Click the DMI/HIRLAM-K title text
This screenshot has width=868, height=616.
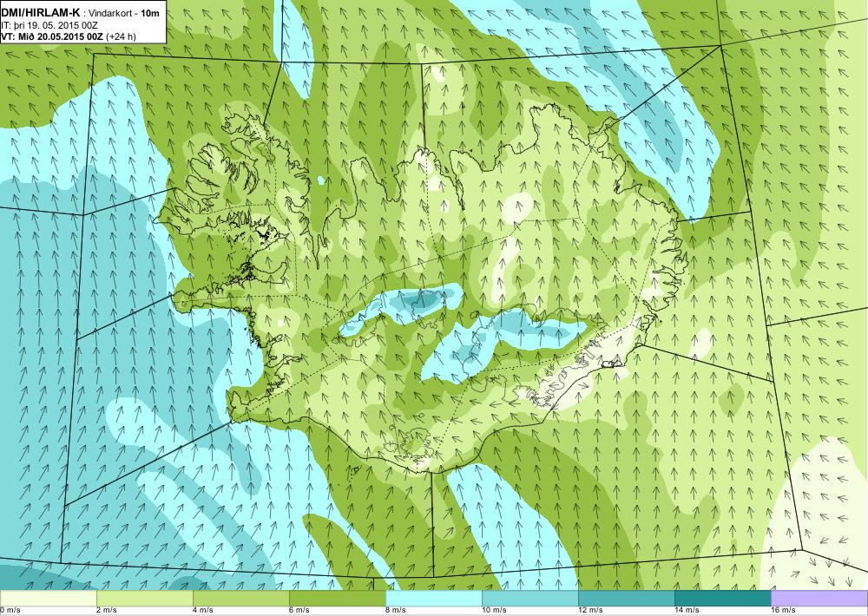pos(41,13)
